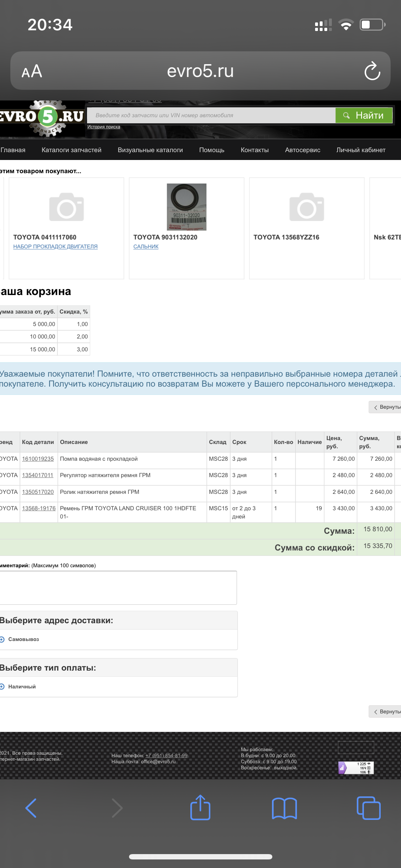Screen dimensions: 401x868
Task: Click the site statistics counter badge
Action: [x=356, y=768]
